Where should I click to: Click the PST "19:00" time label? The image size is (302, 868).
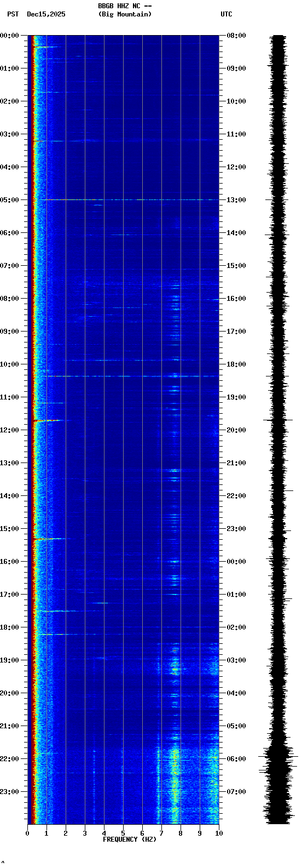(9, 660)
